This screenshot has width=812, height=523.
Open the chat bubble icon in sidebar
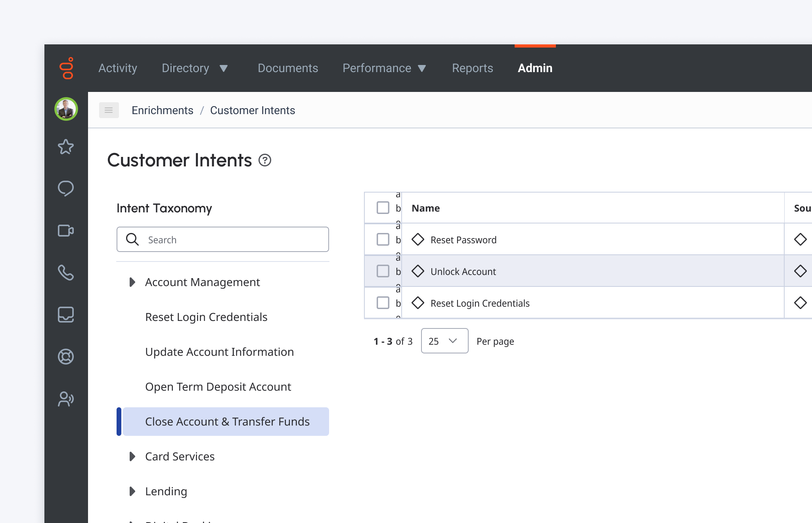[x=66, y=189]
